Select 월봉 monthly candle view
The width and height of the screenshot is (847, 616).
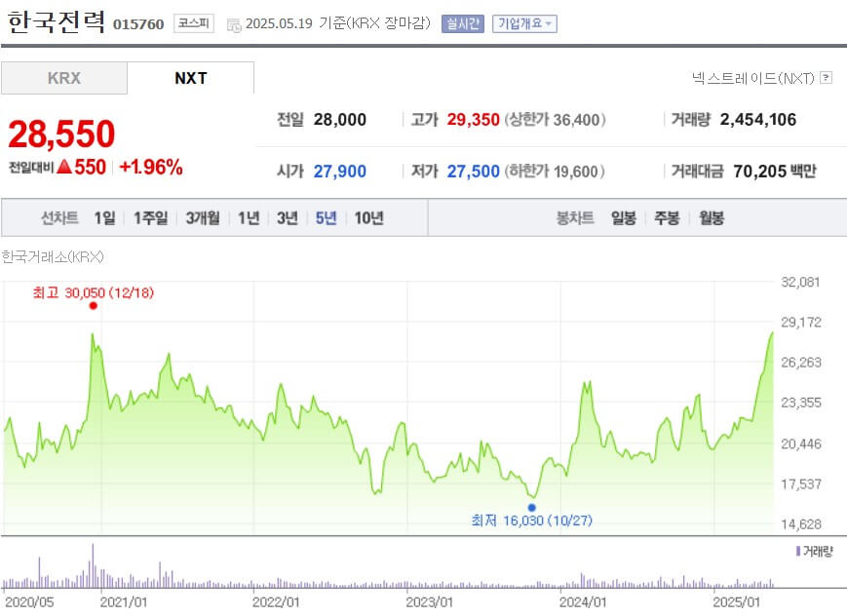(x=709, y=219)
